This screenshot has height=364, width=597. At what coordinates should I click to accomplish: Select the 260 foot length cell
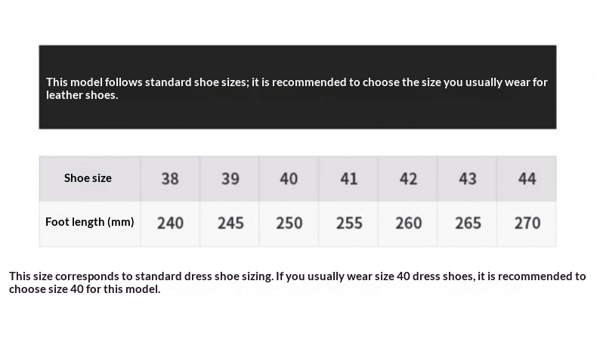tap(408, 223)
